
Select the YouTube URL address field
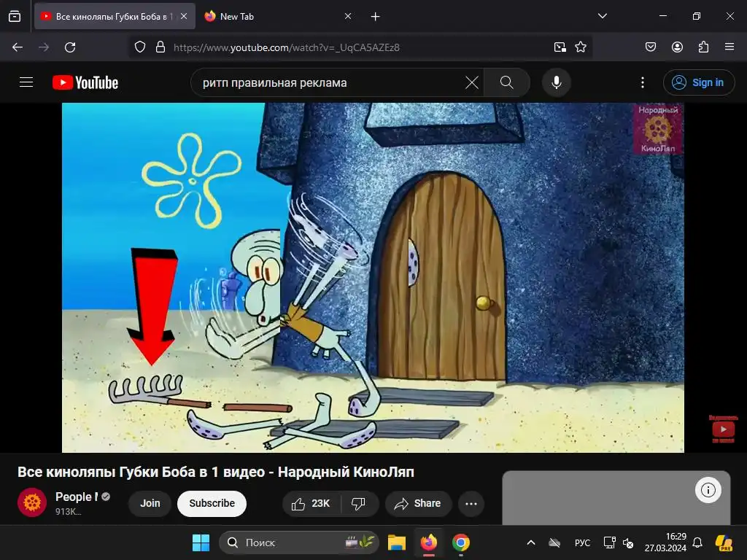point(360,47)
